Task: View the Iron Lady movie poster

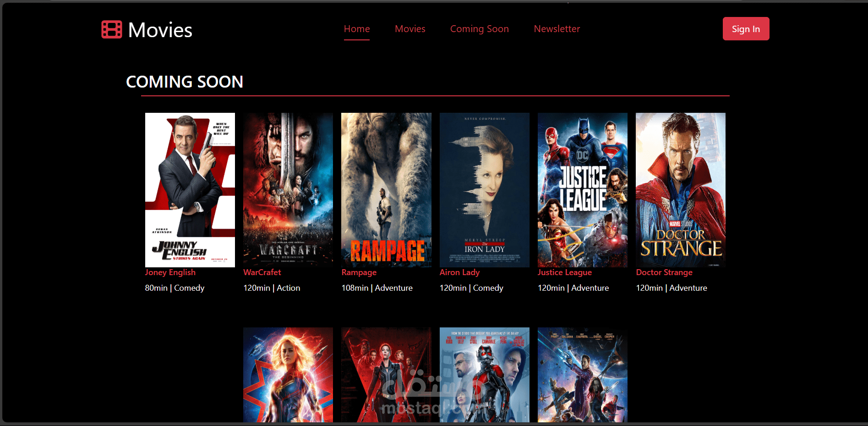Action: (485, 190)
